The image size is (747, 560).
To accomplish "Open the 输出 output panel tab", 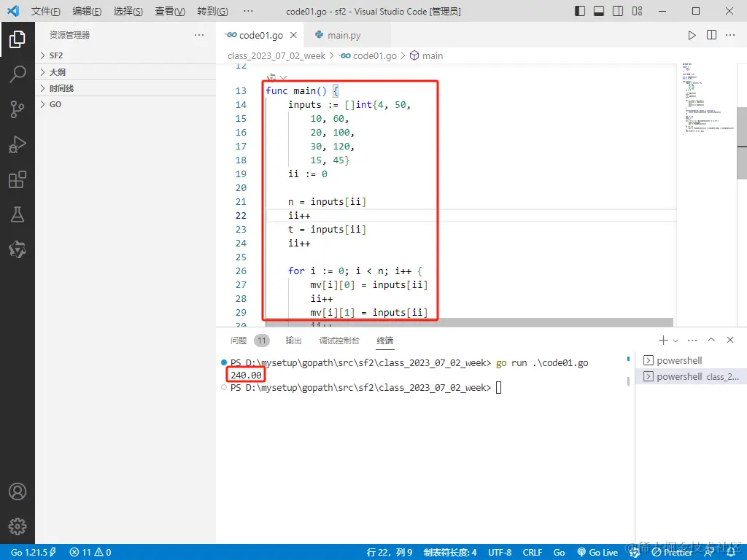I will click(293, 341).
